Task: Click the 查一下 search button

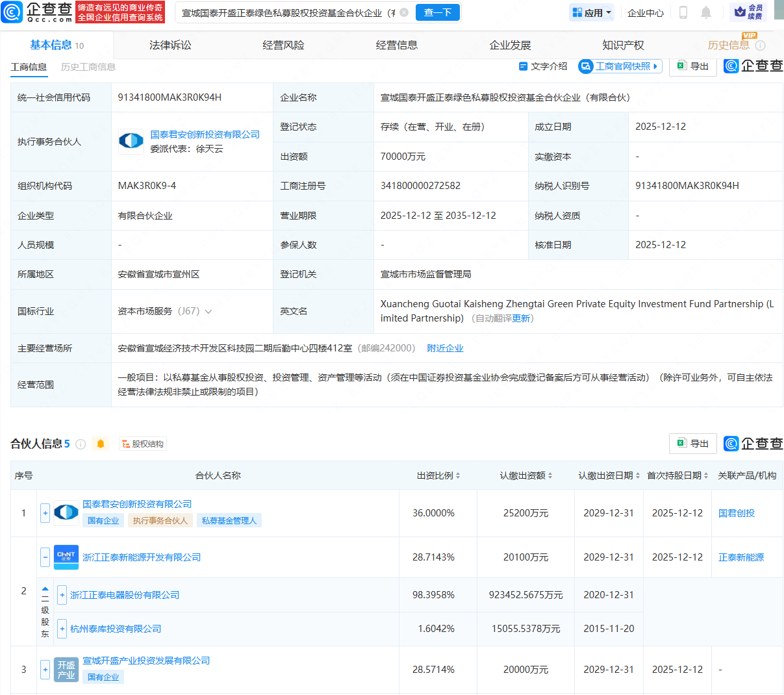Action: pos(437,12)
